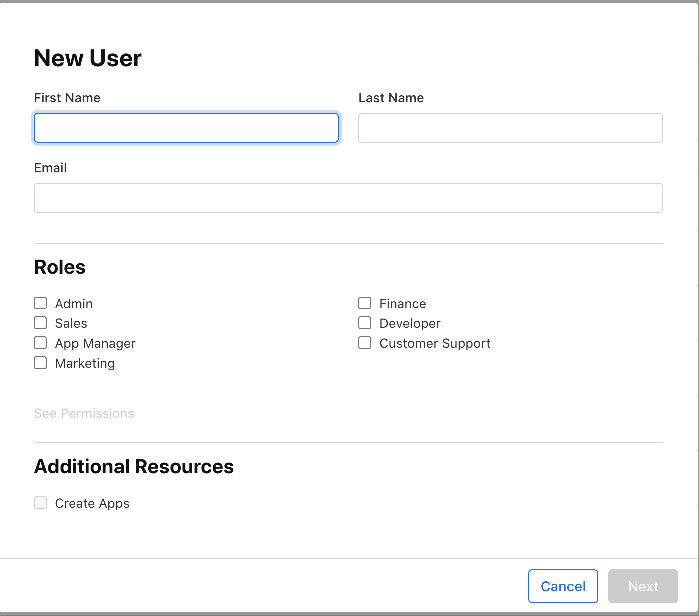Click the New User heading
This screenshot has height=616, width=699.
point(88,58)
